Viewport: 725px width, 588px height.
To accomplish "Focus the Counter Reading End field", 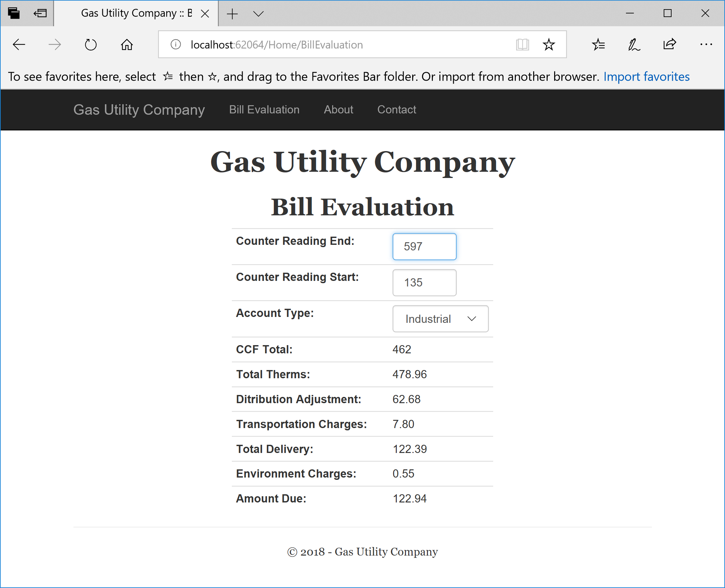I will [x=425, y=246].
